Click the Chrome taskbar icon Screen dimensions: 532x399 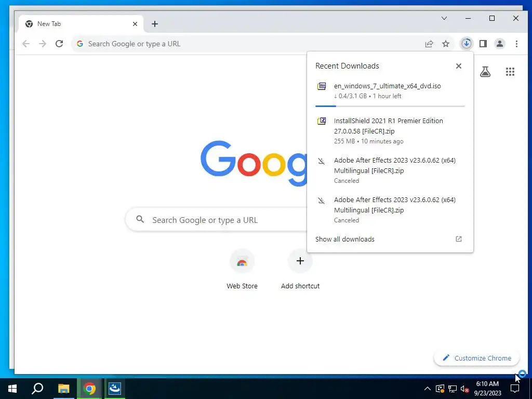click(89, 389)
